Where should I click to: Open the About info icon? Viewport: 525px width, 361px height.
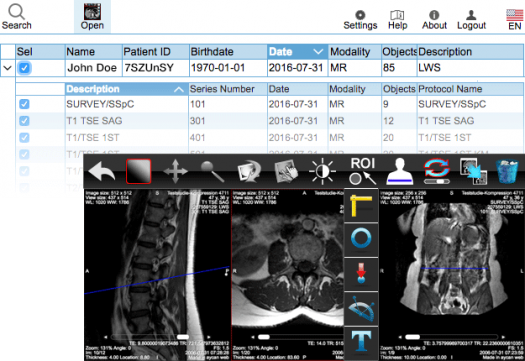point(434,15)
